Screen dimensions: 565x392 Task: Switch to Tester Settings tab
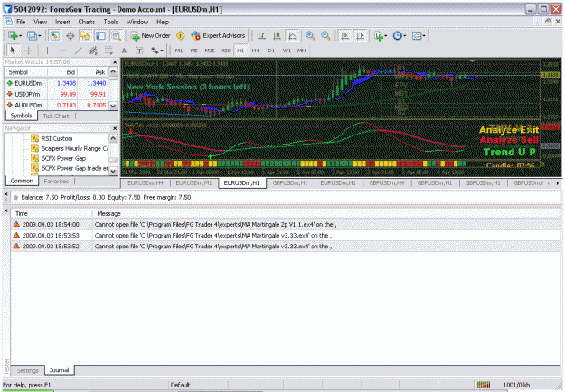28,370
